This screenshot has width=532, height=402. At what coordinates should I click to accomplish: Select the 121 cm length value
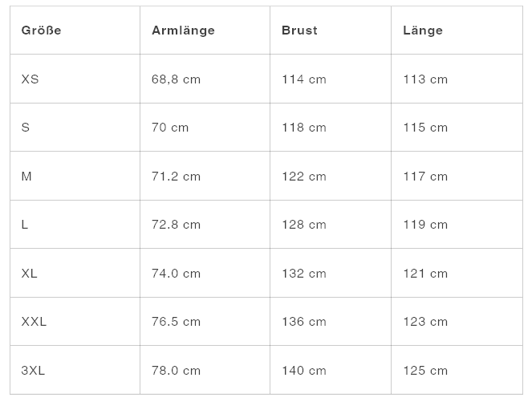425,274
